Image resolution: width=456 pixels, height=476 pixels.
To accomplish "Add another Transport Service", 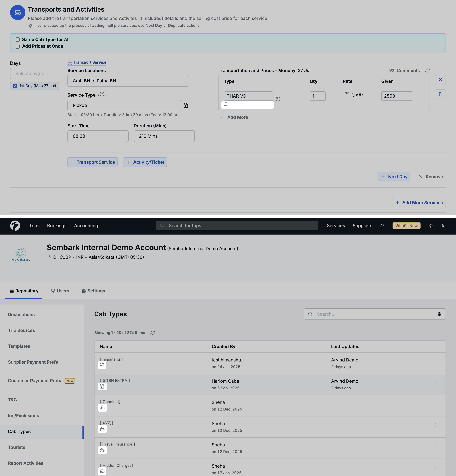I will (x=92, y=162).
